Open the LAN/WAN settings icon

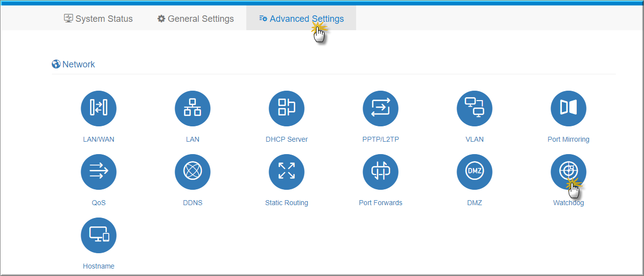pyautogui.click(x=98, y=109)
